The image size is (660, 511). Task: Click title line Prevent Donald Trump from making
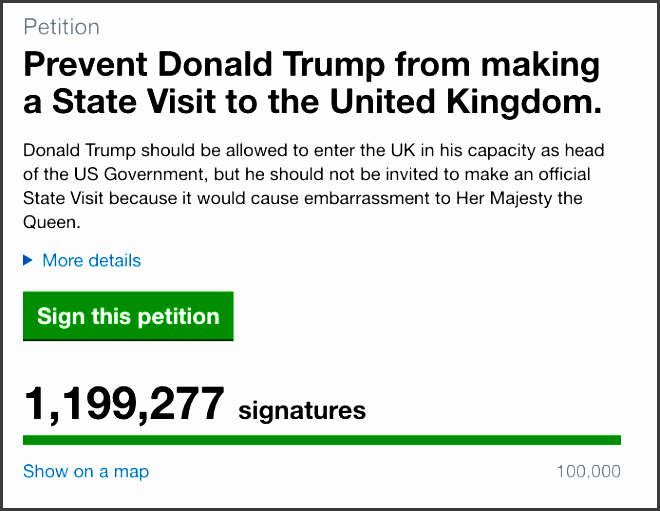coord(312,65)
